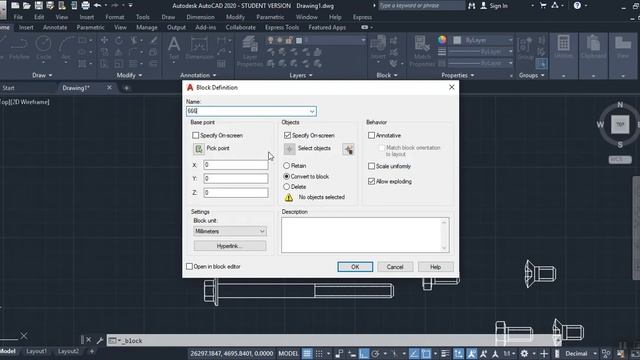Open the Dimension menu

click(200, 17)
